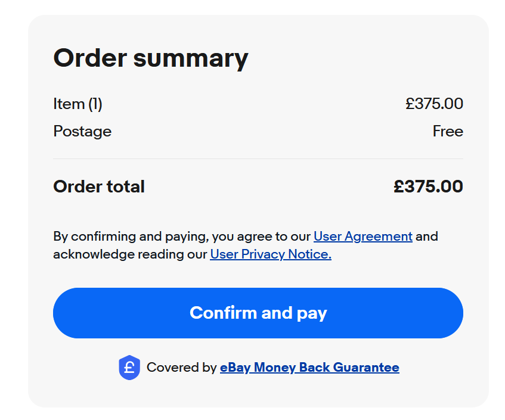The width and height of the screenshot is (505, 420).
Task: Click the divider line above Order total
Action: [x=258, y=159]
